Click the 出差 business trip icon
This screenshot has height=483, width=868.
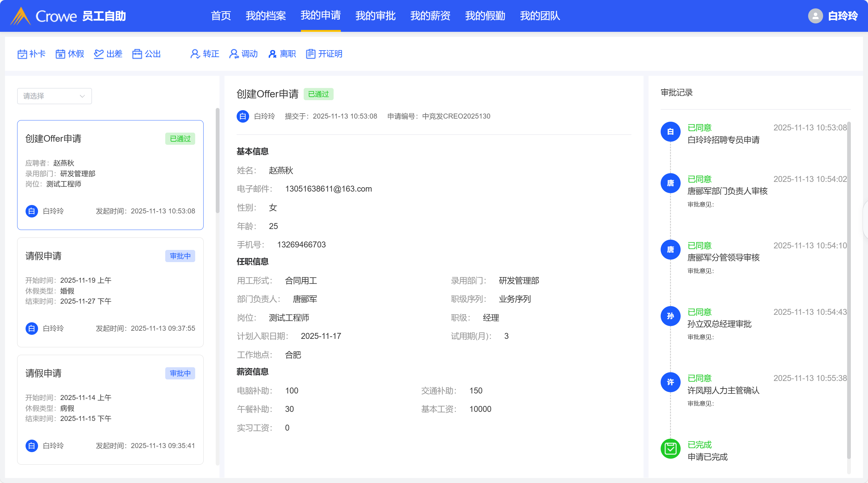[99, 54]
